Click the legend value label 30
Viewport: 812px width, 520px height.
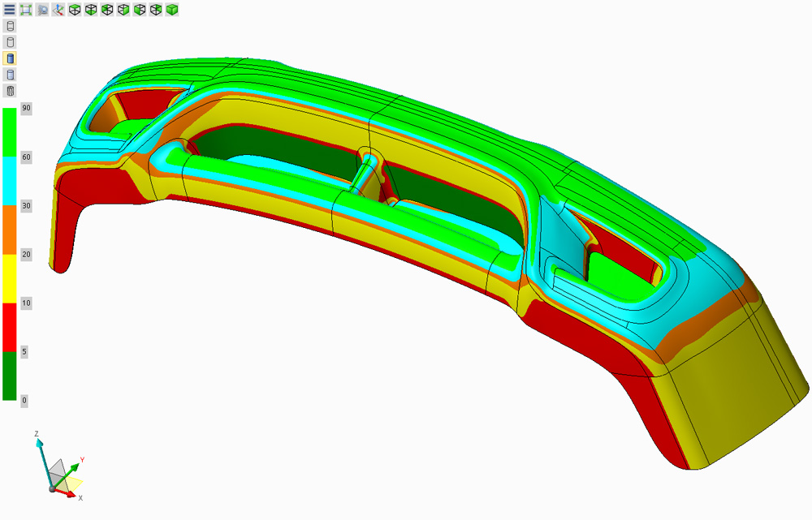26,205
